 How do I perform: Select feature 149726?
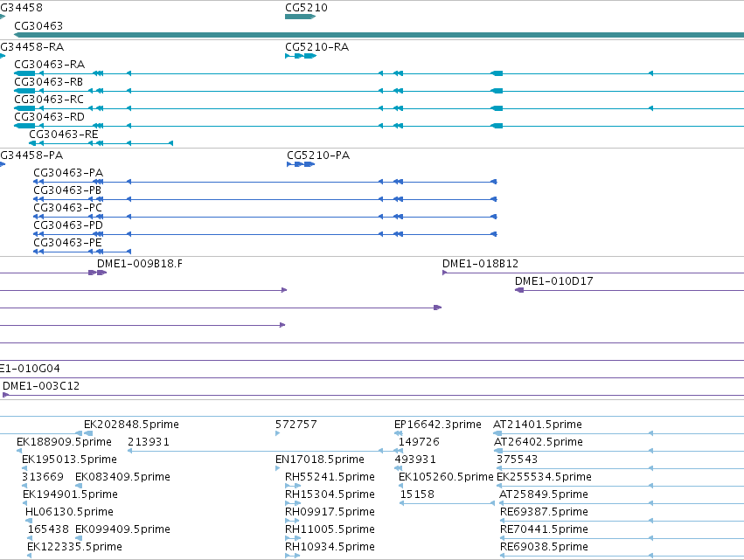(x=419, y=442)
